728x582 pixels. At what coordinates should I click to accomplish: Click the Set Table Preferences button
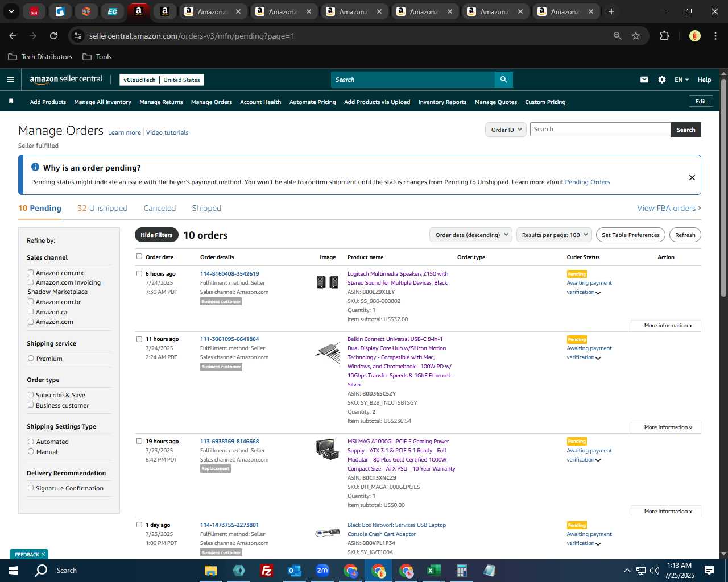tap(631, 235)
